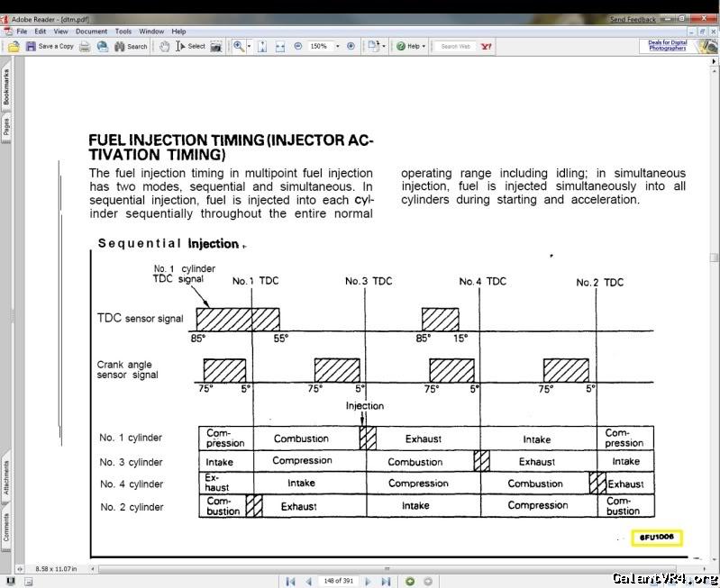Screen dimensions: 720x588
Task: Click the Fit Width icon
Action: (x=280, y=46)
